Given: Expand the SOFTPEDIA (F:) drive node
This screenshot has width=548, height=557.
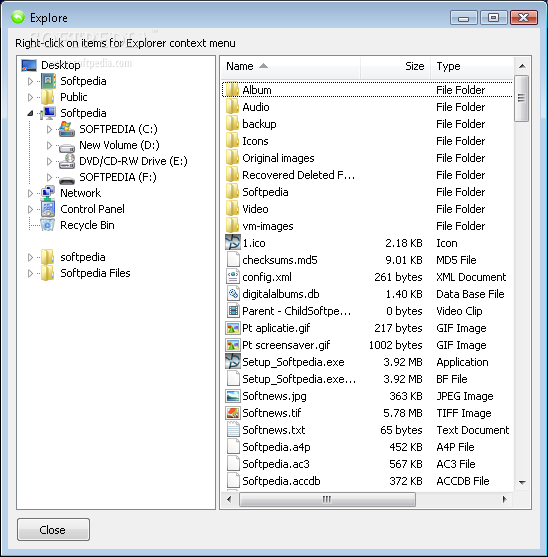Looking at the screenshot, I should coord(49,177).
